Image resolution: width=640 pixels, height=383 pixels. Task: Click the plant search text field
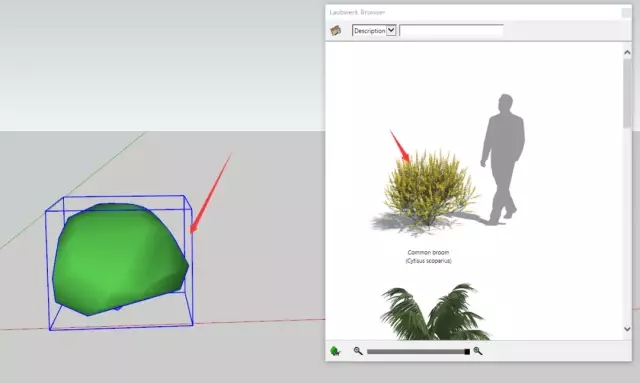pyautogui.click(x=451, y=31)
